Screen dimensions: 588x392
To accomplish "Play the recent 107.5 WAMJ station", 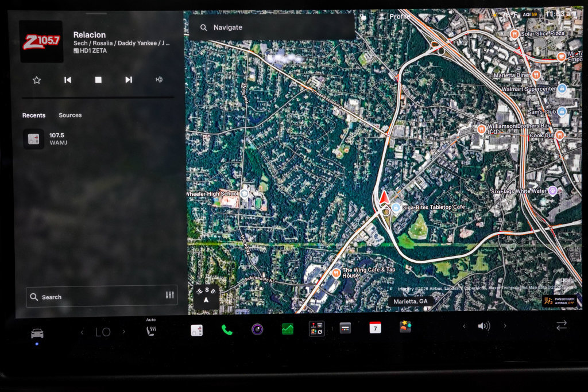I will click(x=99, y=139).
